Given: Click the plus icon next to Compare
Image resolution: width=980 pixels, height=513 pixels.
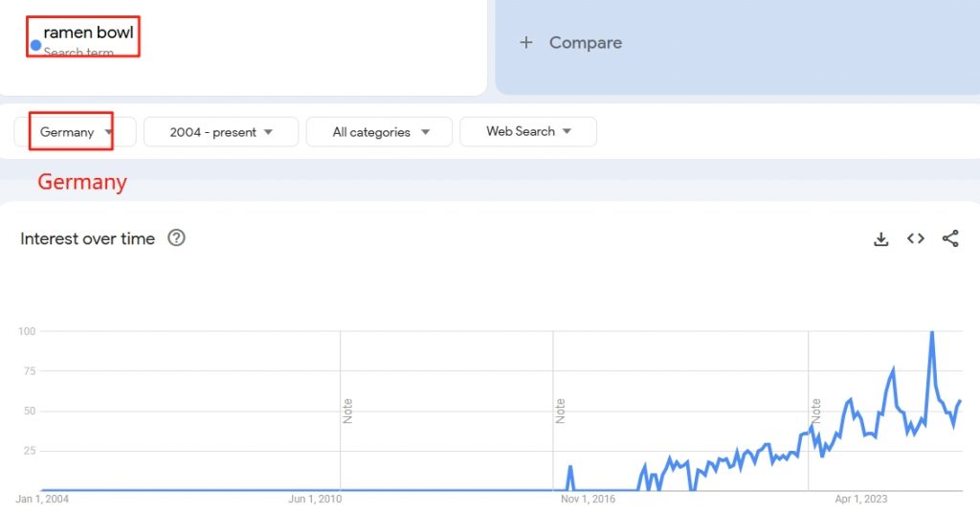Looking at the screenshot, I should [525, 43].
